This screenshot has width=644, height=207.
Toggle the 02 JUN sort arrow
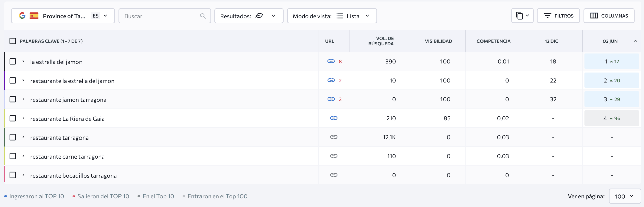click(x=635, y=41)
